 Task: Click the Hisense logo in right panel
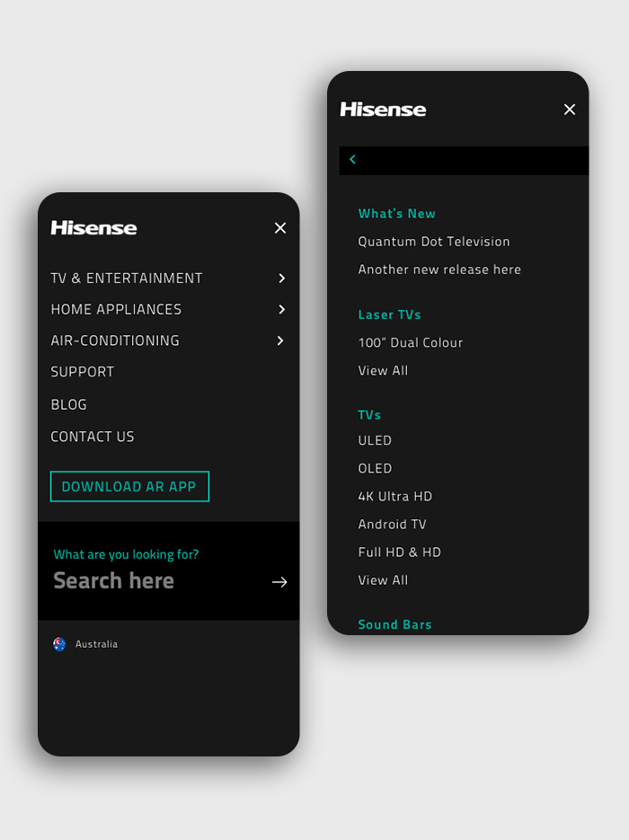[x=383, y=110]
